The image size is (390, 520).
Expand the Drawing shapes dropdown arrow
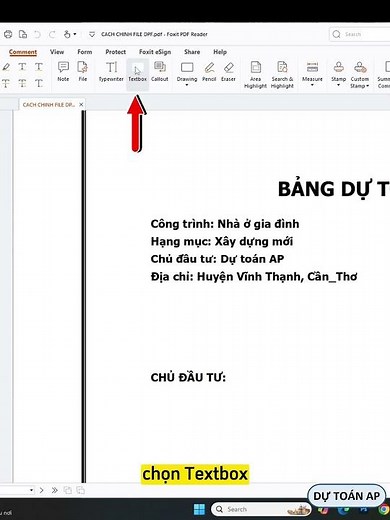point(187,85)
